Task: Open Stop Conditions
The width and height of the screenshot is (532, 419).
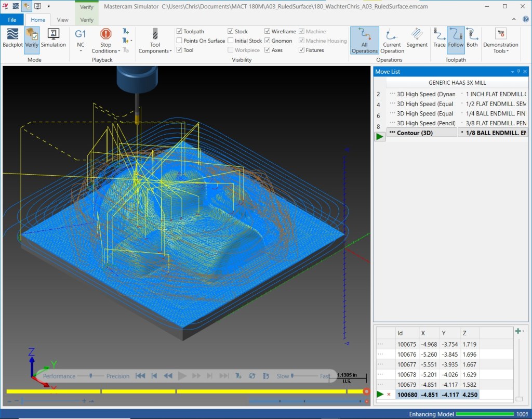Action: click(x=106, y=41)
